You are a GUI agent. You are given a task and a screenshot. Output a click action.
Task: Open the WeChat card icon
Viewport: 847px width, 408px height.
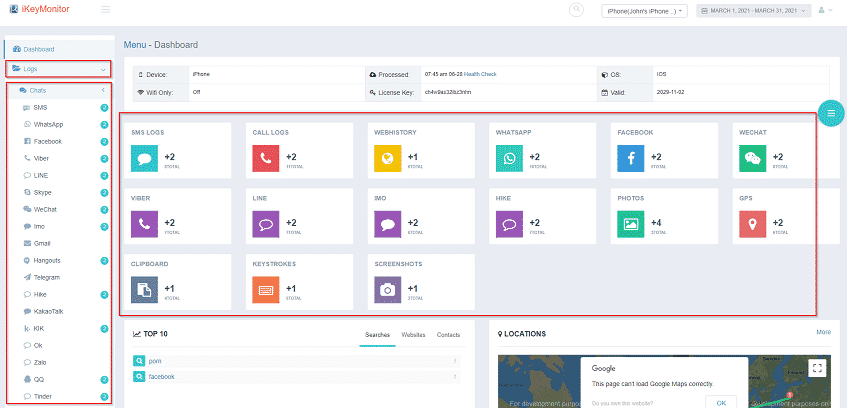pos(752,158)
